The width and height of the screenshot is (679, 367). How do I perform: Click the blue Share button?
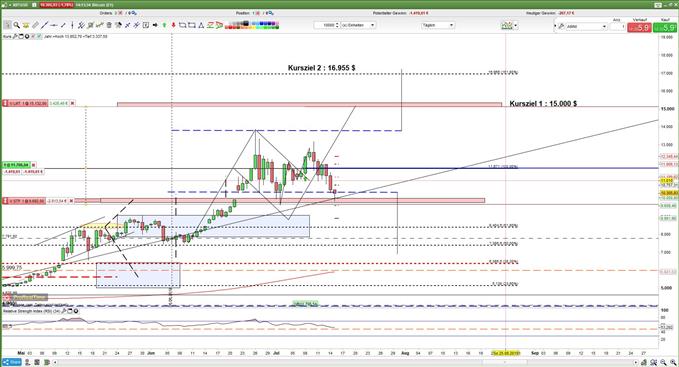pos(12,362)
